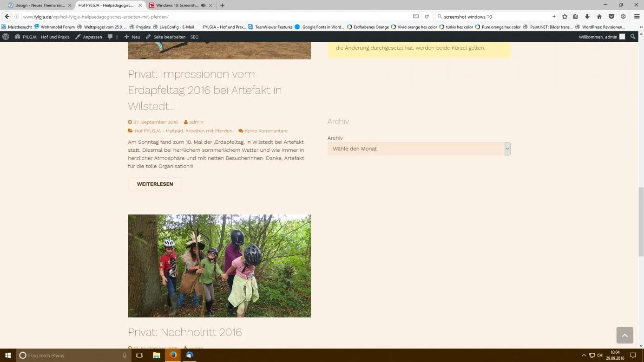This screenshot has height=362, width=644.
Task: Close the 'Windows 10: Screensh...' tab
Action: click(211, 6)
